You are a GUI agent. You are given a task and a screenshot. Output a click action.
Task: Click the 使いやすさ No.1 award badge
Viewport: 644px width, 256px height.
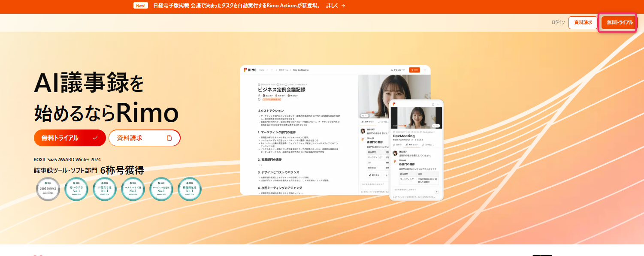coord(76,189)
